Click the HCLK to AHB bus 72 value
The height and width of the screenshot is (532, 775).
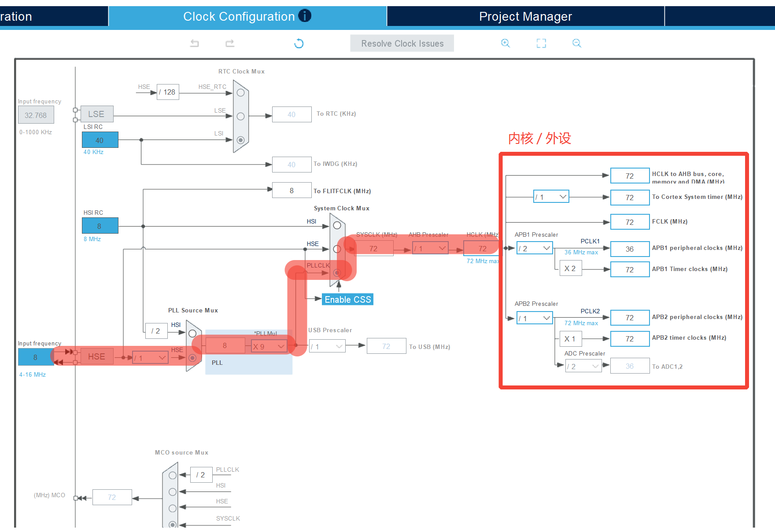coord(630,176)
